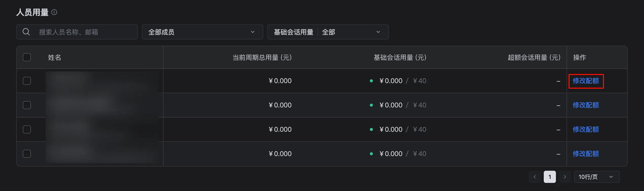Select page 1 in pagination
The image size is (644, 191).
pyautogui.click(x=550, y=177)
